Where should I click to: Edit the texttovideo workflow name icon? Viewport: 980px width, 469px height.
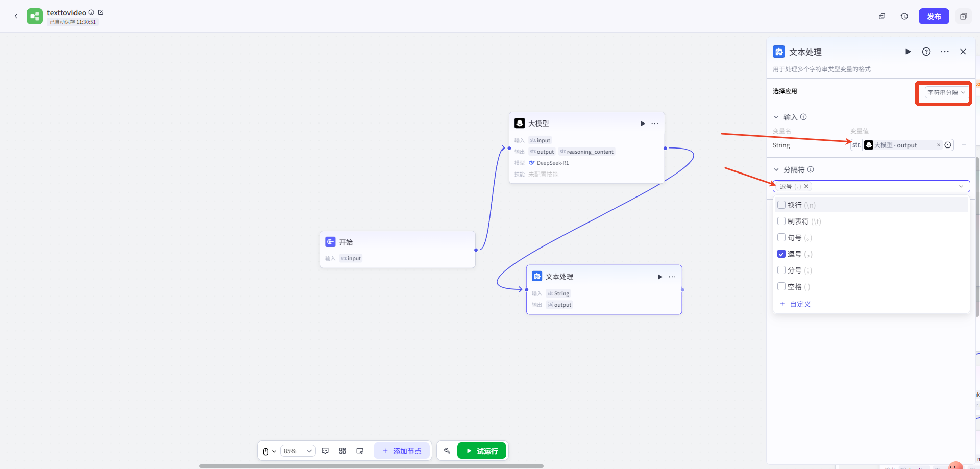tap(101, 12)
